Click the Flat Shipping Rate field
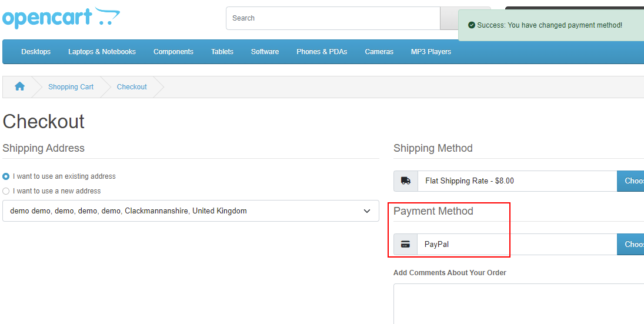The height and width of the screenshot is (324, 644). pos(518,181)
